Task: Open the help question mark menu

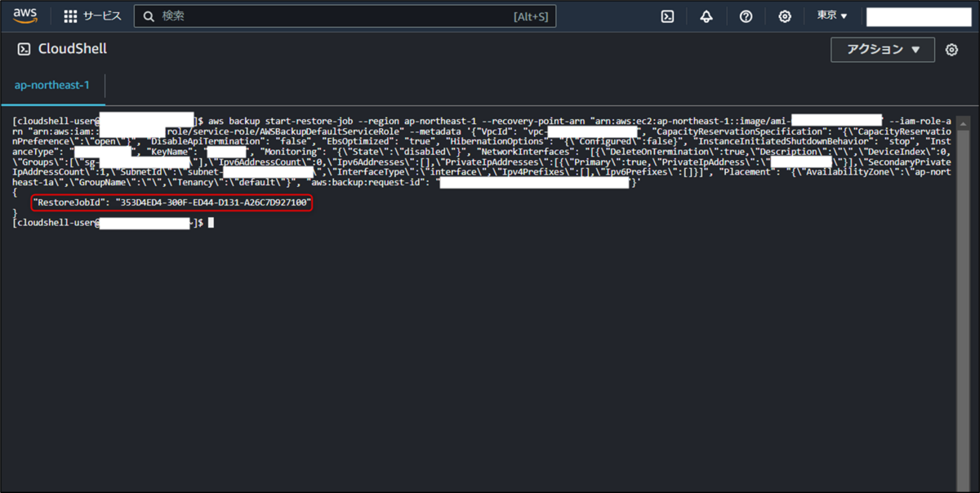Action: pyautogui.click(x=746, y=16)
